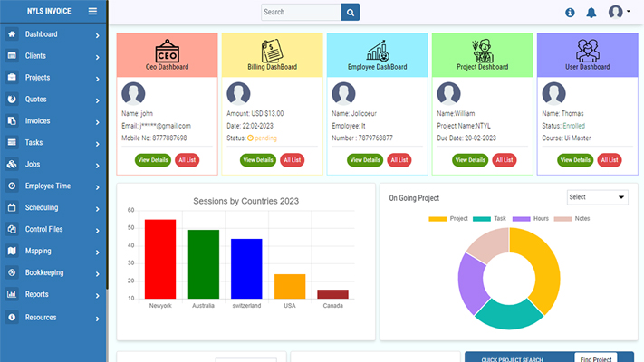
Task: Click the Mapping map icon
Action: [x=12, y=251]
